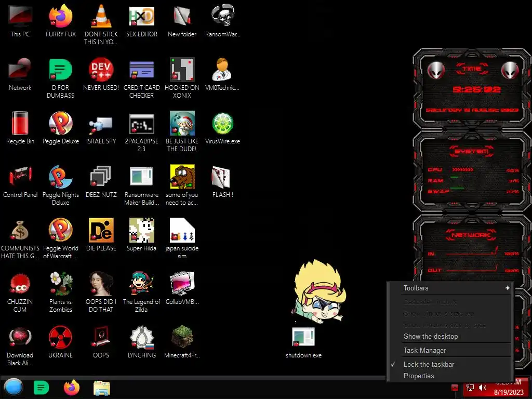Click the VLC cone desktop shortcut
The height and width of the screenshot is (399, 532).
point(101,16)
